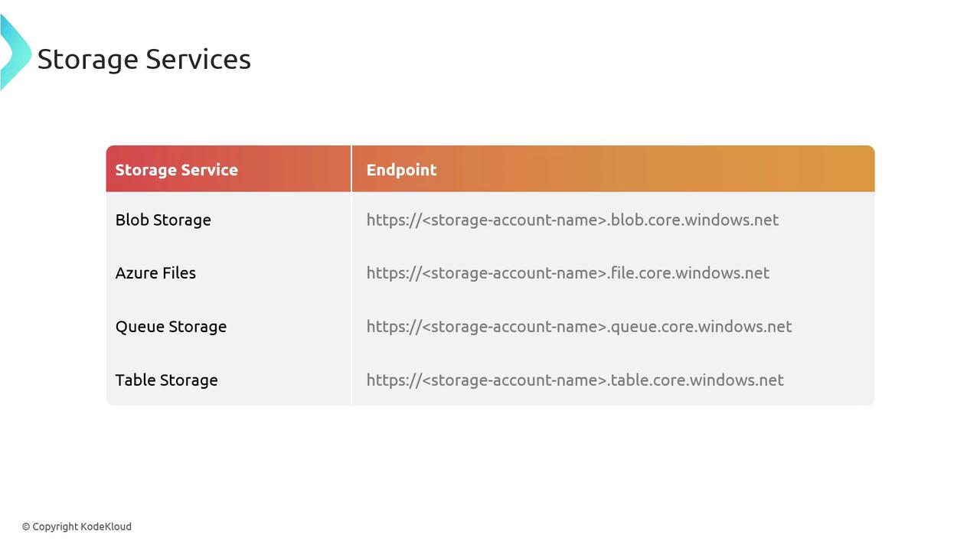Click the KodeKloud chevron logo icon
Viewport: 980px width, 551px height.
pos(14,54)
